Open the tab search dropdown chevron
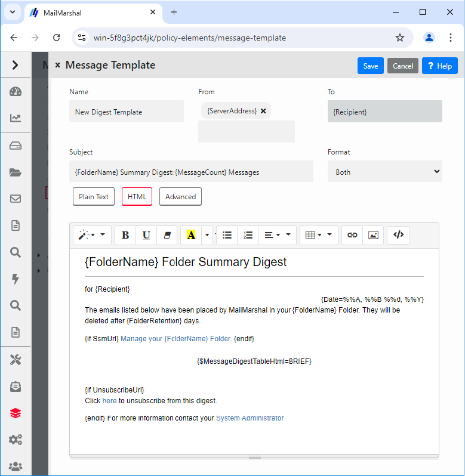The width and height of the screenshot is (465, 476). [x=13, y=12]
